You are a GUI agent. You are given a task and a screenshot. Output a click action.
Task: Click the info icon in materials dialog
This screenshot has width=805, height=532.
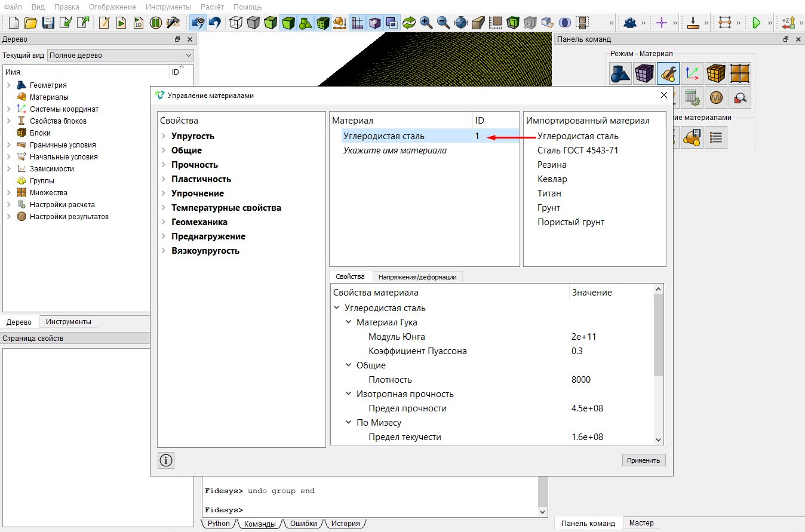click(166, 460)
